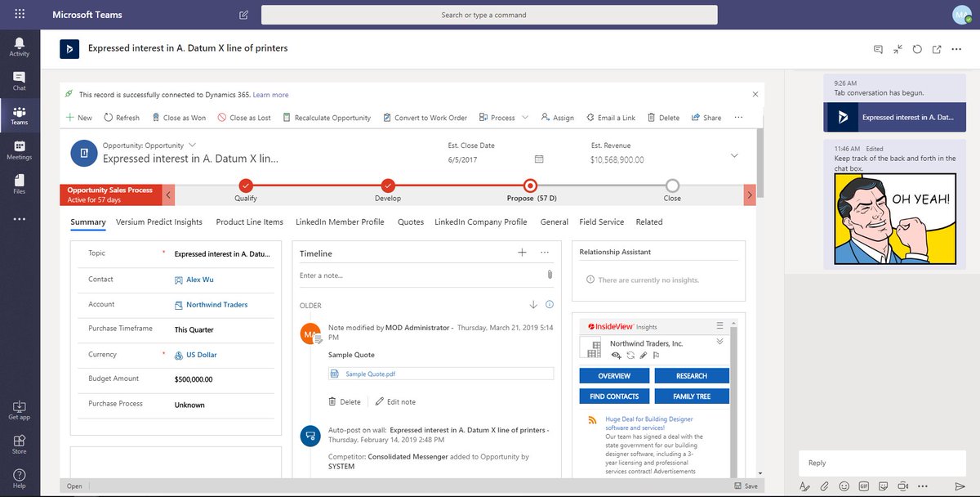Switch to the Product Line Items tab
Screen dimensions: 980x497
coord(249,222)
